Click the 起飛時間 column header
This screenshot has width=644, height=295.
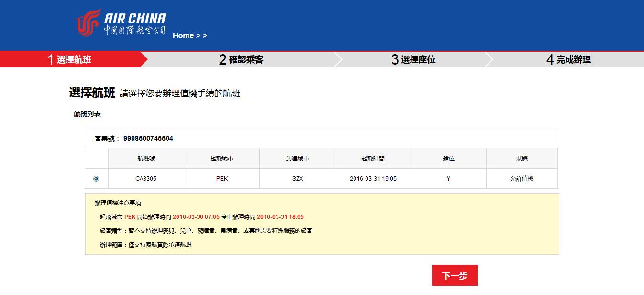[x=373, y=159]
